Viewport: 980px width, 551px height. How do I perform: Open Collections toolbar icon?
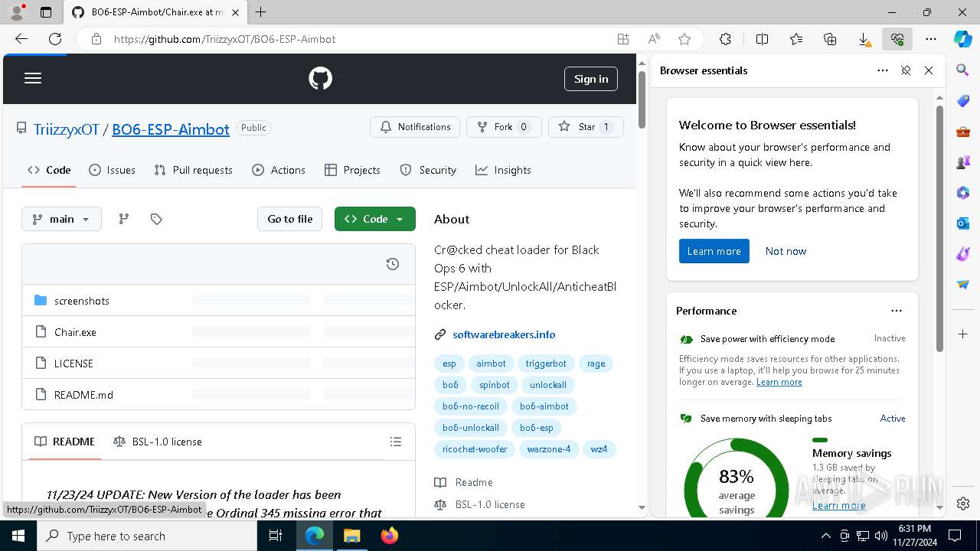830,39
